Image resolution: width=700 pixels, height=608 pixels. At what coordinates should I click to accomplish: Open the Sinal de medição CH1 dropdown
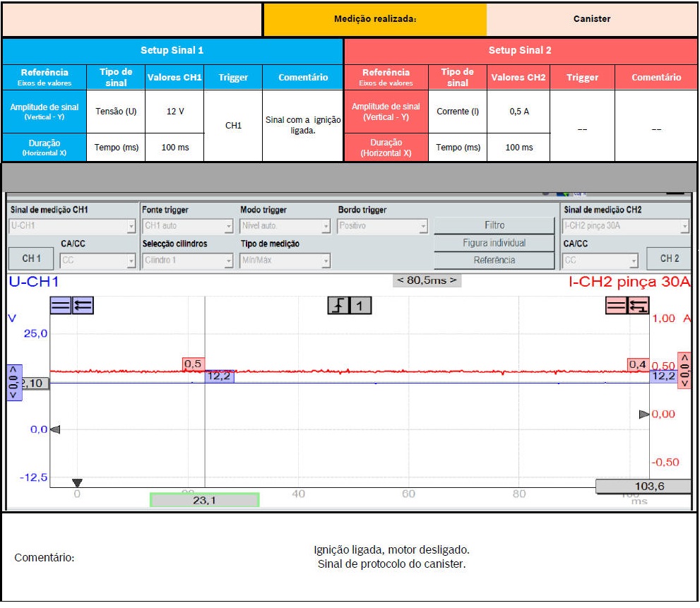tap(72, 227)
